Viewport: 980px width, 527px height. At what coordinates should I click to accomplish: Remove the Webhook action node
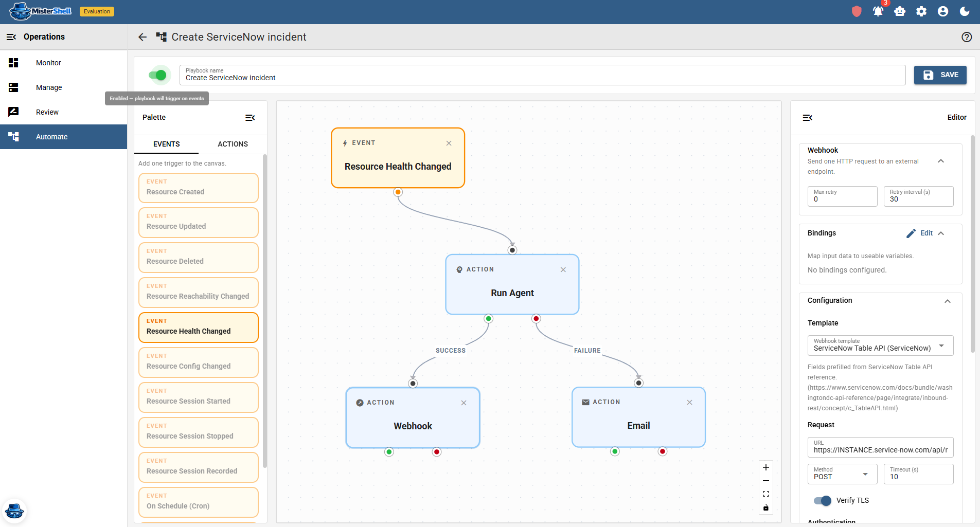pos(464,403)
